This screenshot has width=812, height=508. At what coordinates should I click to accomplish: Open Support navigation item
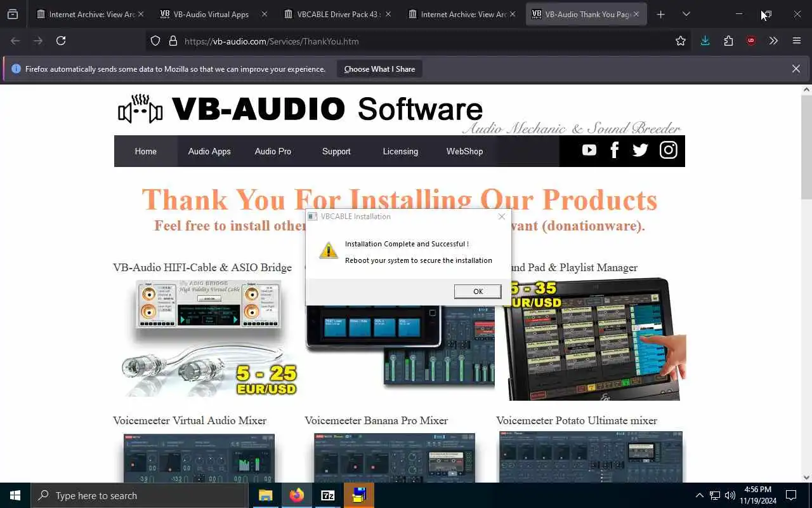click(336, 151)
